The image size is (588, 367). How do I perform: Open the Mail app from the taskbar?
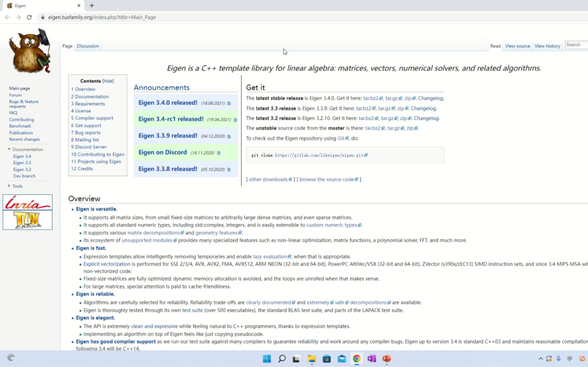pyautogui.click(x=342, y=359)
